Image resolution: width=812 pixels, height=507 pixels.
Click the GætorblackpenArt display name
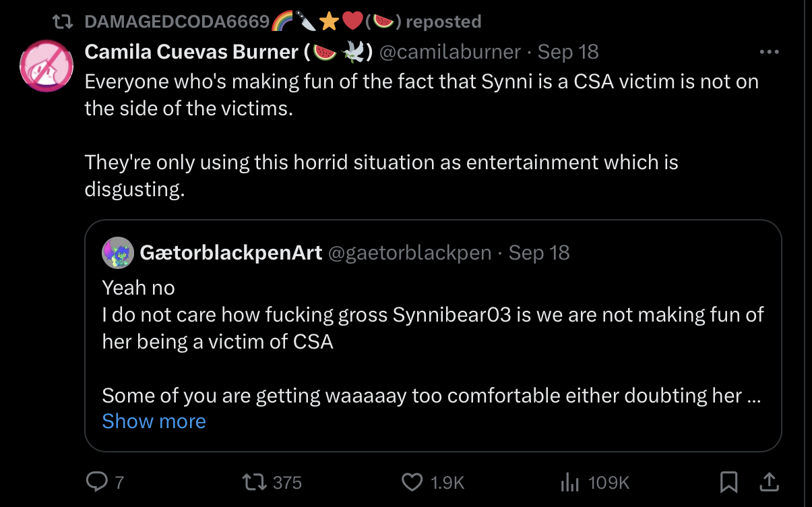coord(230,253)
